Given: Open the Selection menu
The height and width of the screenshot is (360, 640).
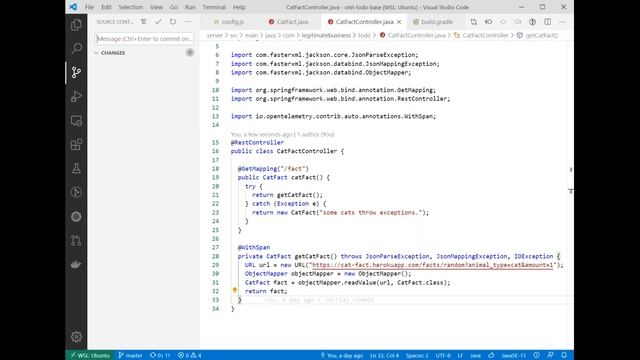Looking at the screenshot, I should pos(131,7).
